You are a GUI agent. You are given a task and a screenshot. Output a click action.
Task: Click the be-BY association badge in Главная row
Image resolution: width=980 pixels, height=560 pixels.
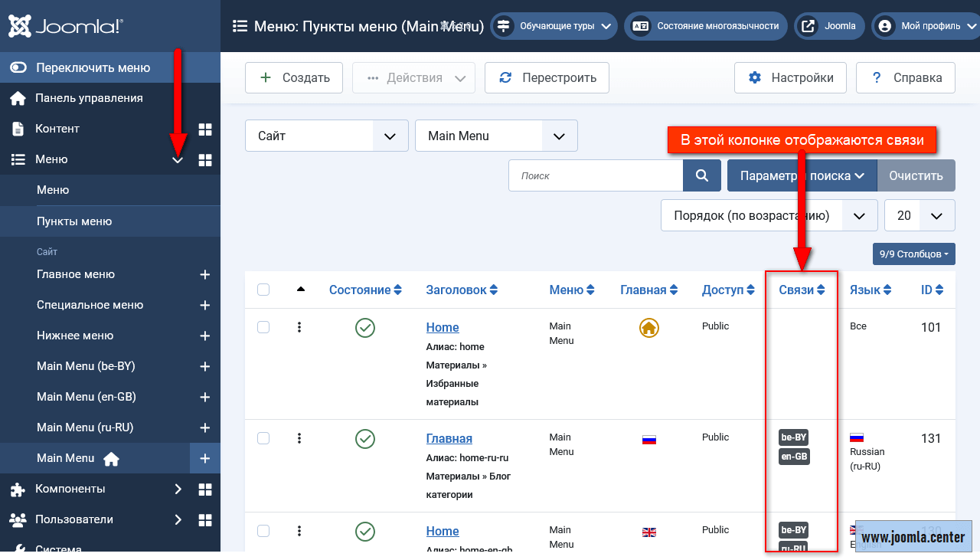pos(793,437)
